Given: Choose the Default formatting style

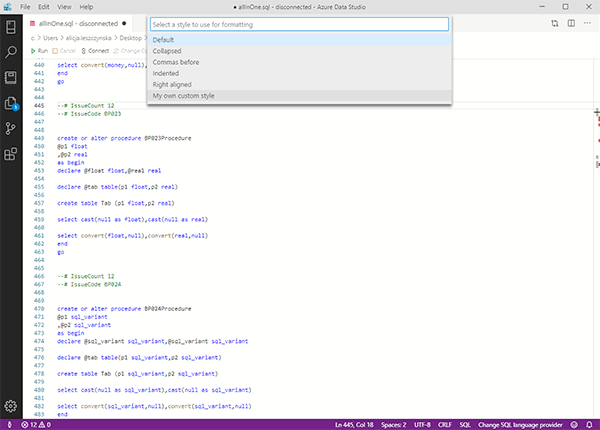Looking at the screenshot, I should click(x=299, y=40).
